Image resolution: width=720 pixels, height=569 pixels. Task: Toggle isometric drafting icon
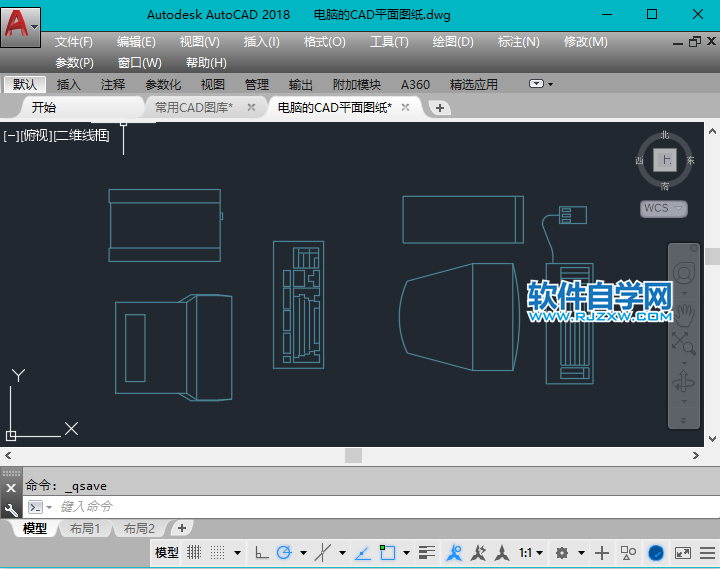click(323, 552)
